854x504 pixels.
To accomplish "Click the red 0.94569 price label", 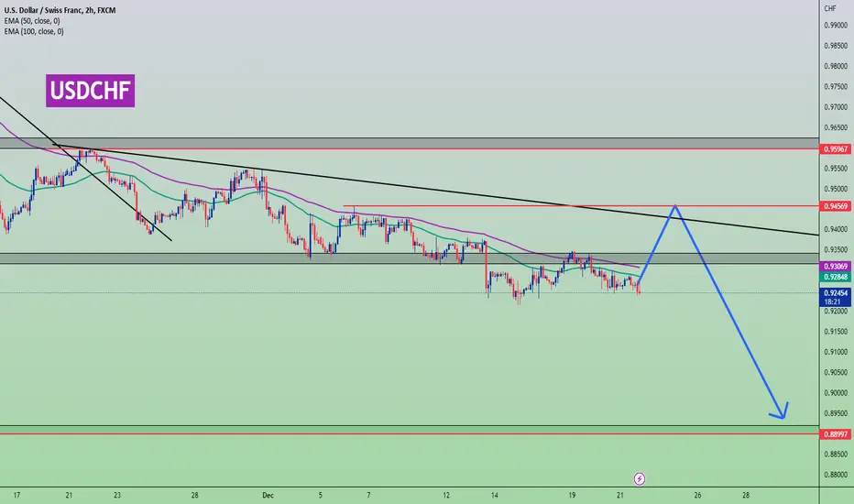I will (x=836, y=206).
